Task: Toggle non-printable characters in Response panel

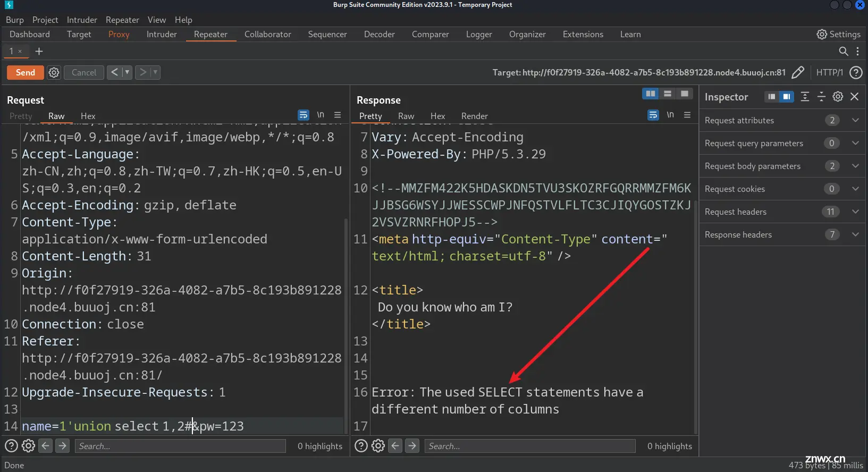Action: point(670,115)
